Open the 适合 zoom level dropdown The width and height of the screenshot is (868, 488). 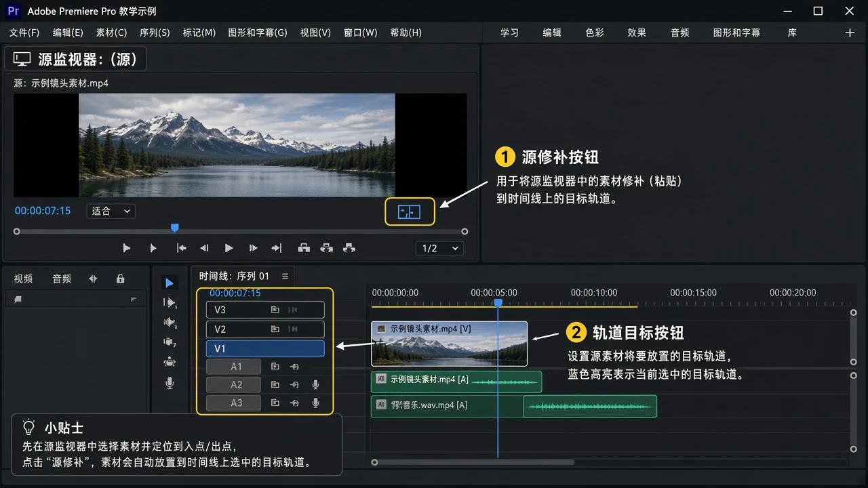click(x=111, y=211)
